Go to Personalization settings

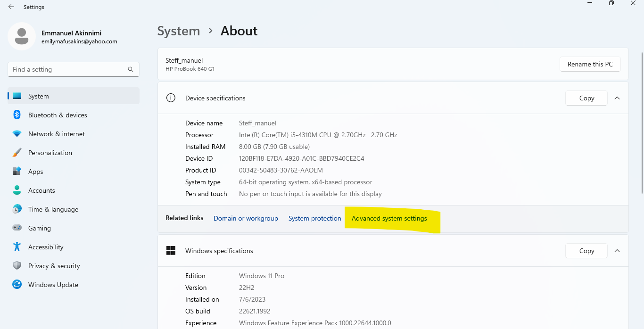[74, 153]
